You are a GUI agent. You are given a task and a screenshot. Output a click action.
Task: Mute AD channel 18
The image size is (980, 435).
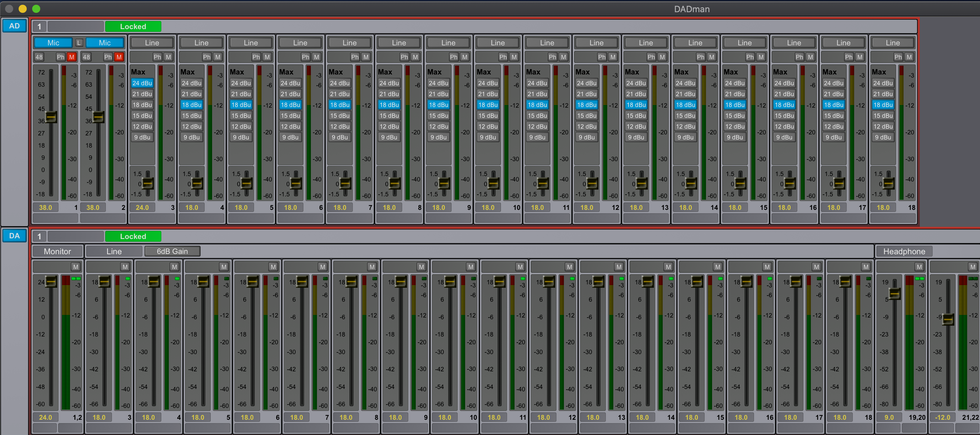pos(909,57)
